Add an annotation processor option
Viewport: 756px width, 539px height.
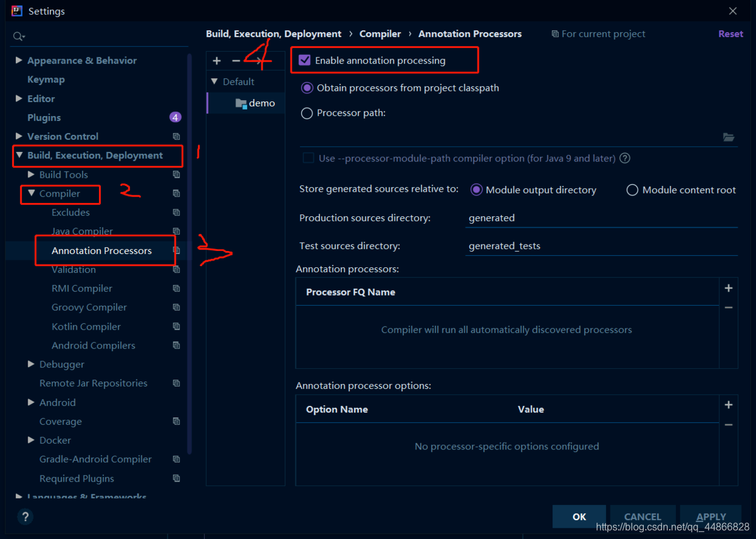coord(728,405)
